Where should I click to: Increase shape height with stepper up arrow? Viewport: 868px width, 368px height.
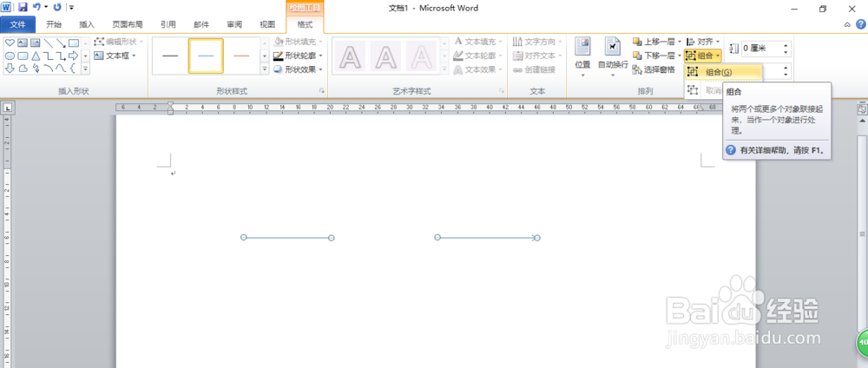(786, 45)
